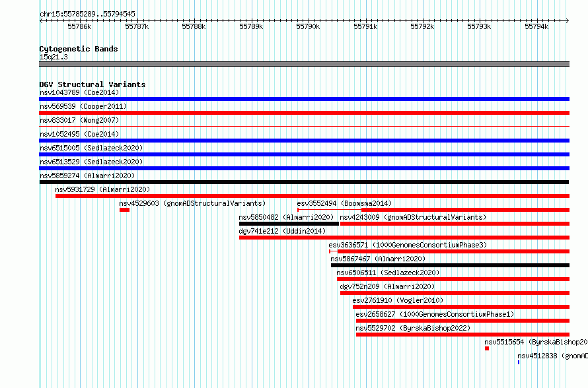The image size is (588, 388).
Task: Open nsv4243009 (gnomADStructuralVariants) label
Action: click(x=413, y=217)
